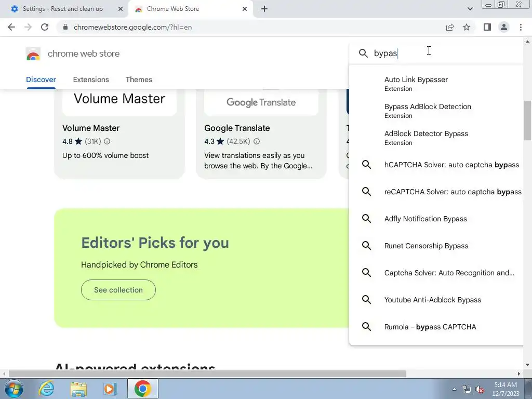Image resolution: width=532 pixels, height=399 pixels.
Task: Click the taskbar clock showing 5:14 AM
Action: (506, 389)
